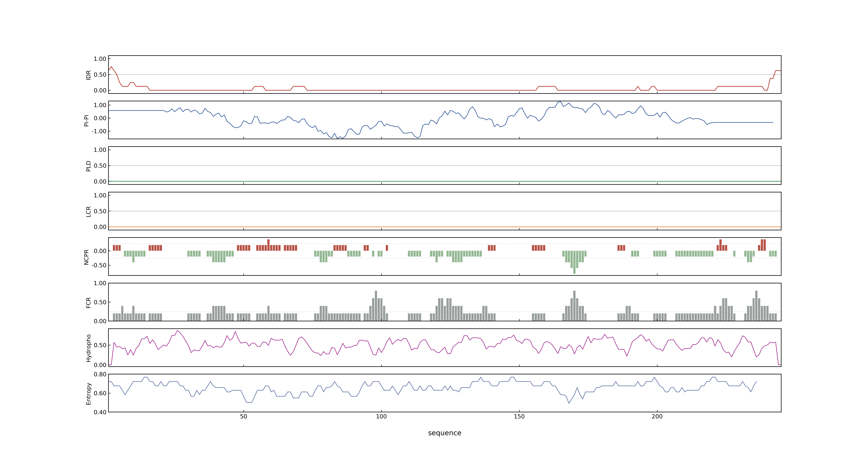
Task: Click the x-axis tick label 50
Action: [243, 416]
